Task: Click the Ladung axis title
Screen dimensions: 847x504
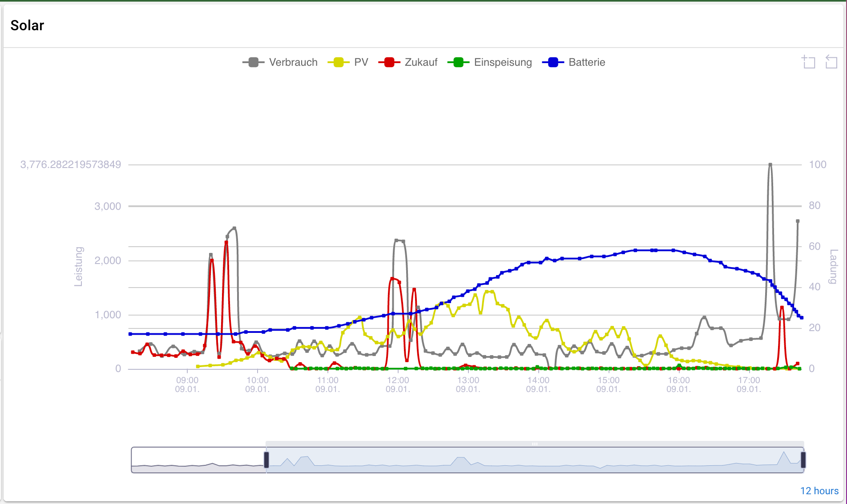Action: [x=834, y=267]
